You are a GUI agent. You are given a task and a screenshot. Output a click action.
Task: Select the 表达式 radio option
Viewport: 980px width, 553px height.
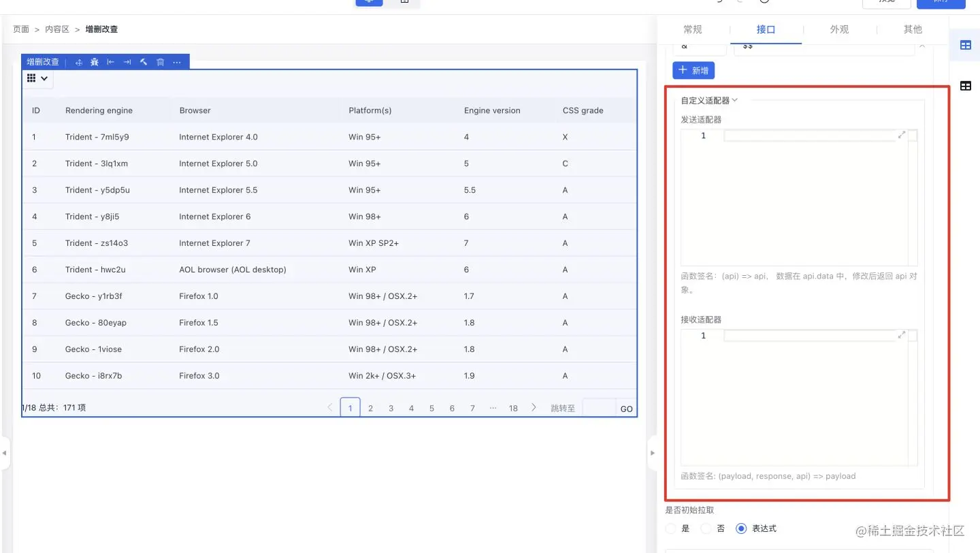pyautogui.click(x=742, y=528)
